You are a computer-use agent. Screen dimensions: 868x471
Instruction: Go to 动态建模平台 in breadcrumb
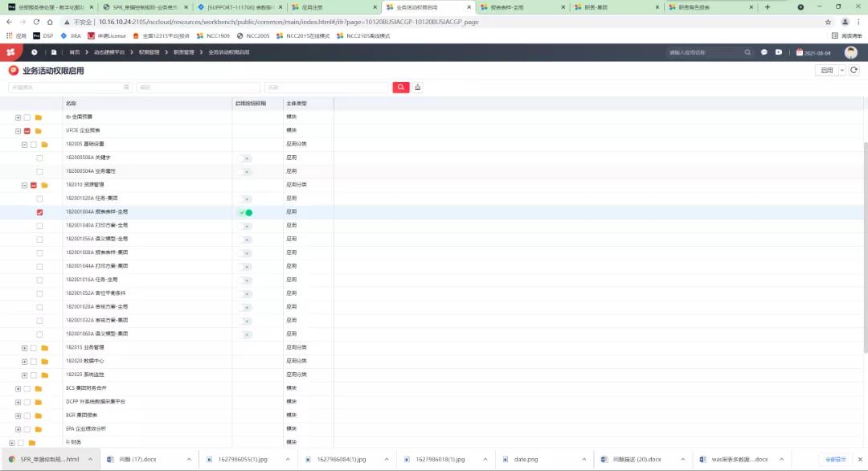point(109,52)
